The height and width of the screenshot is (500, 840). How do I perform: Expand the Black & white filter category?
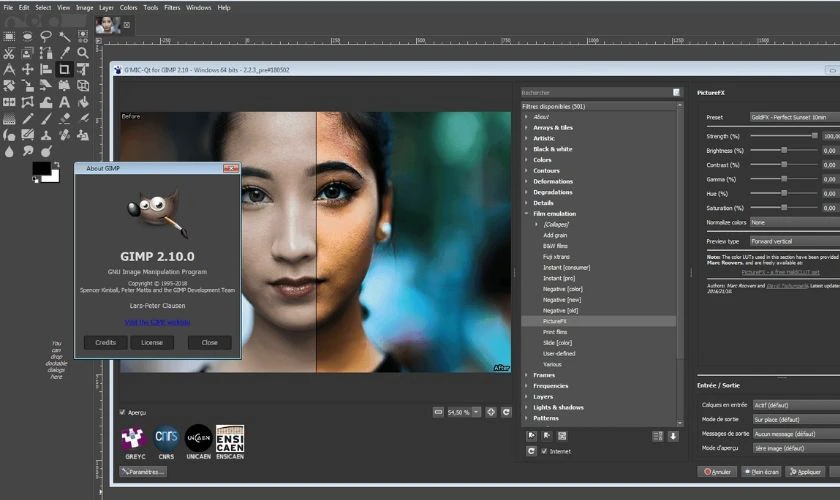526,149
